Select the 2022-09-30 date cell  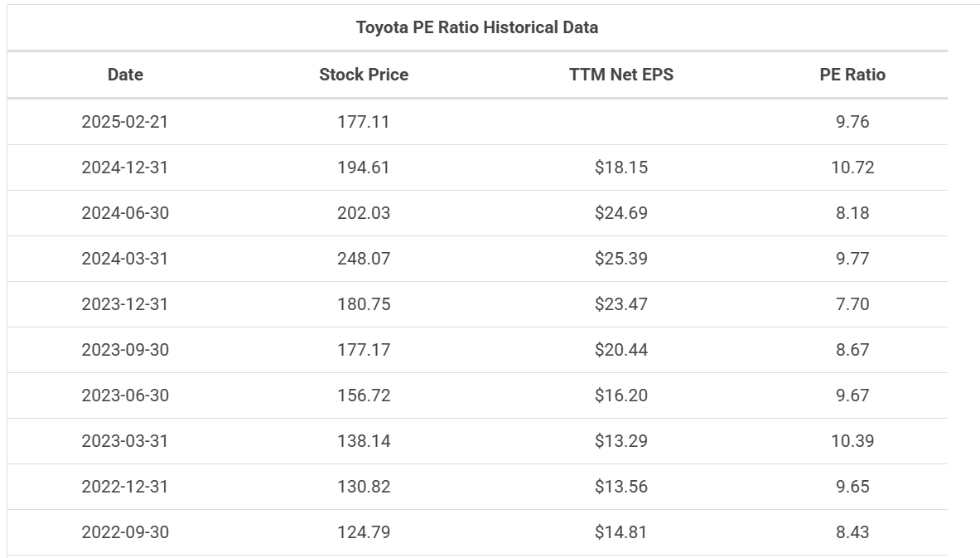(x=125, y=532)
